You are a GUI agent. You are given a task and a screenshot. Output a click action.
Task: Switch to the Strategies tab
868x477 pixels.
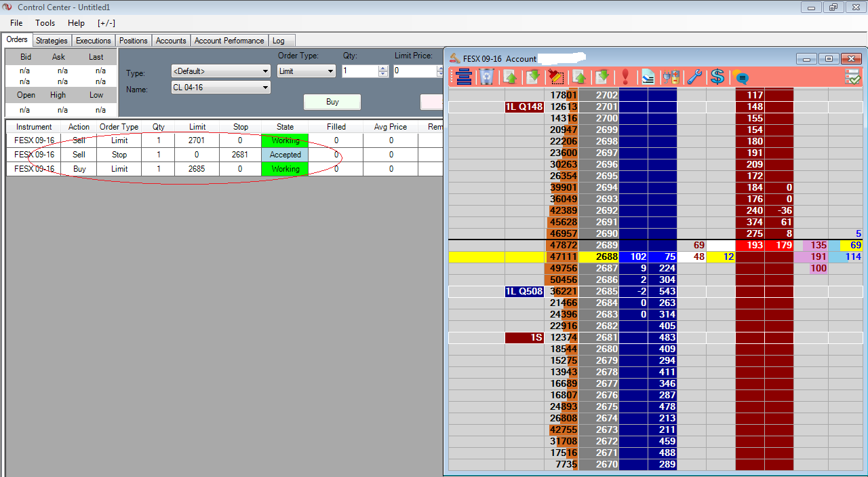[52, 41]
